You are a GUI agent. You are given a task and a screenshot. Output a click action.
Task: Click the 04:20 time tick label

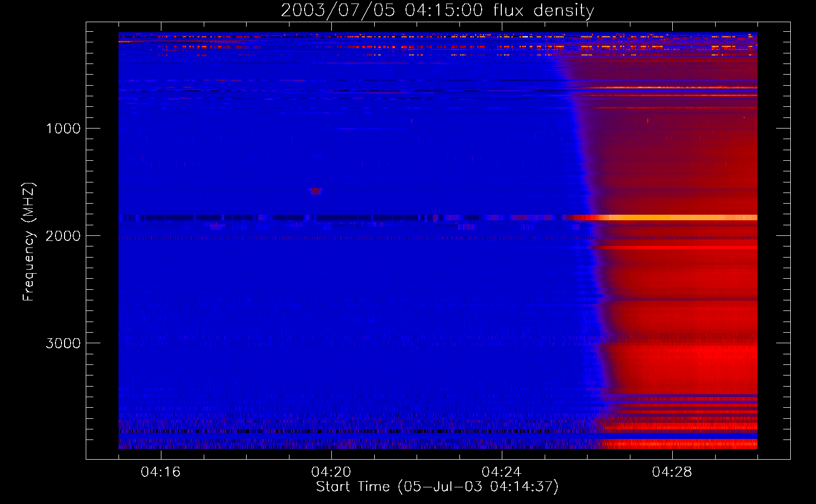click(x=331, y=472)
